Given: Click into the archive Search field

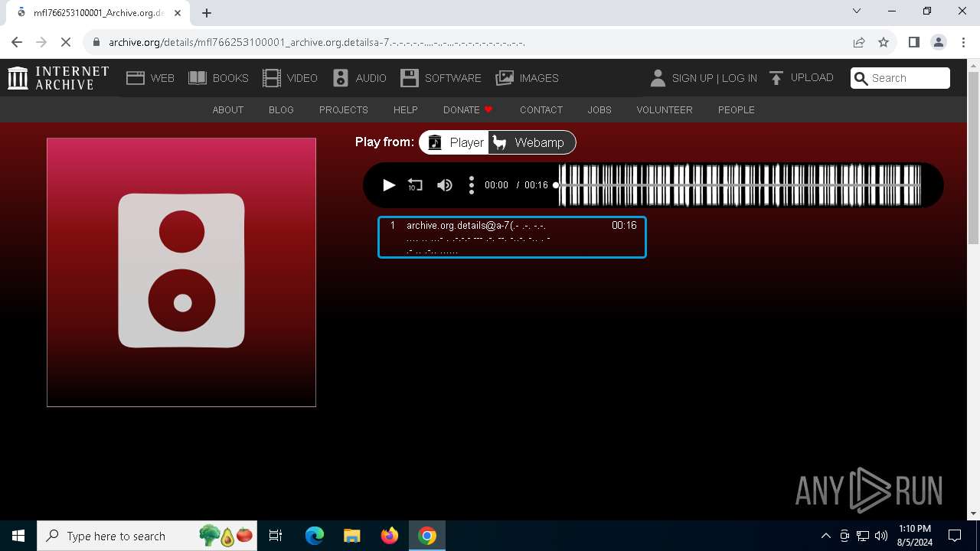Looking at the screenshot, I should (900, 78).
